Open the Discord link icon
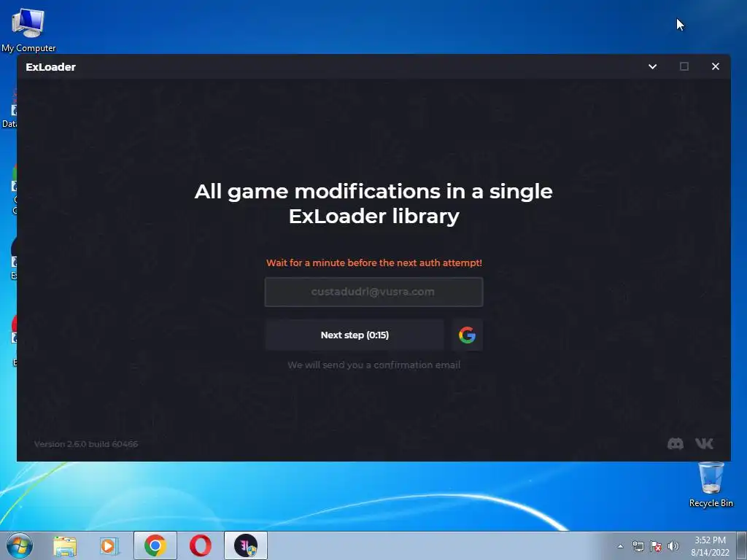Screen dimensions: 747x560 pyautogui.click(x=675, y=444)
